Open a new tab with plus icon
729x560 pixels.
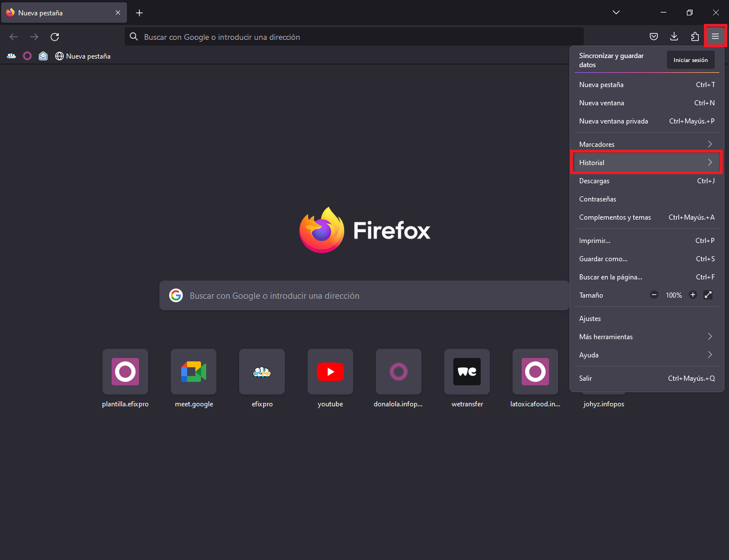point(140,13)
